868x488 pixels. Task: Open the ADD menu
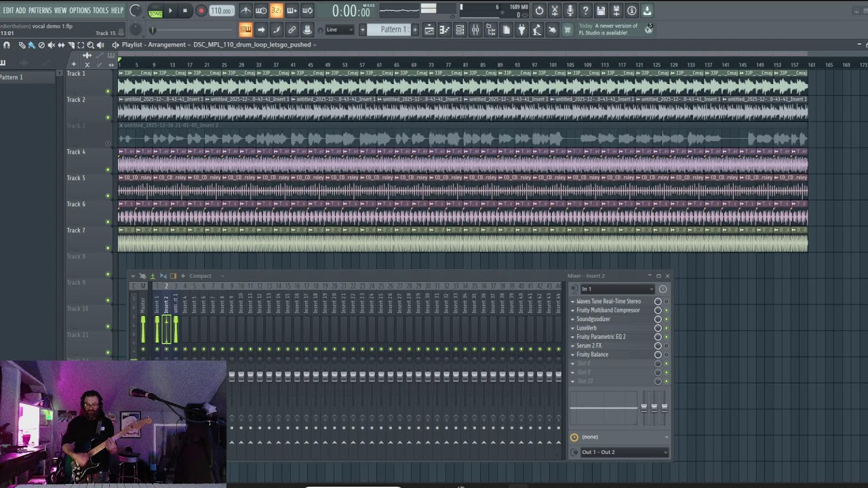pyautogui.click(x=21, y=10)
